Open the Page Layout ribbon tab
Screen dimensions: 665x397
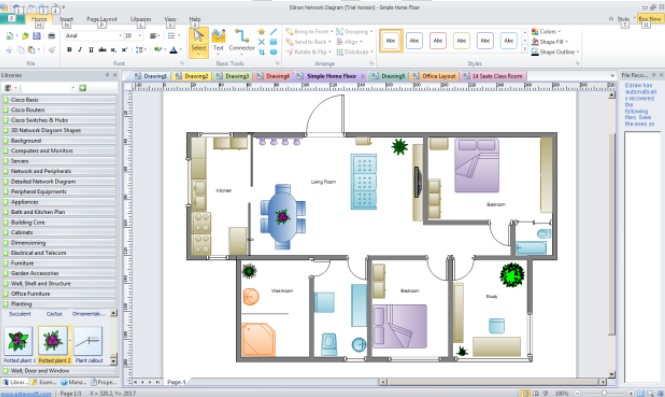click(x=101, y=19)
